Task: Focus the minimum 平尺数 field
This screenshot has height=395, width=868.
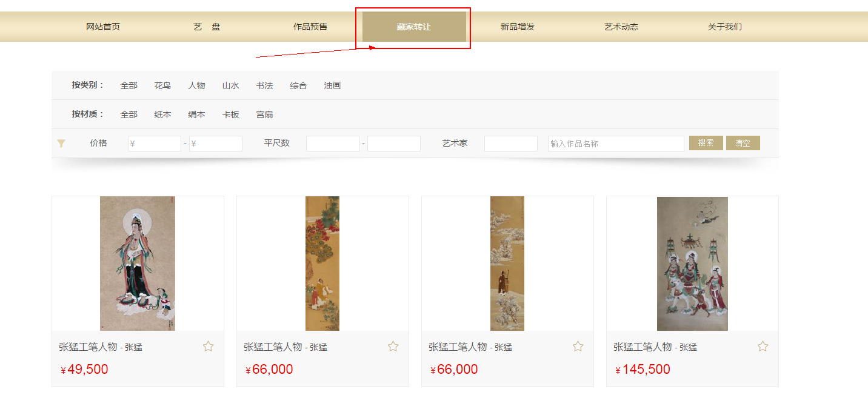Action: 333,144
